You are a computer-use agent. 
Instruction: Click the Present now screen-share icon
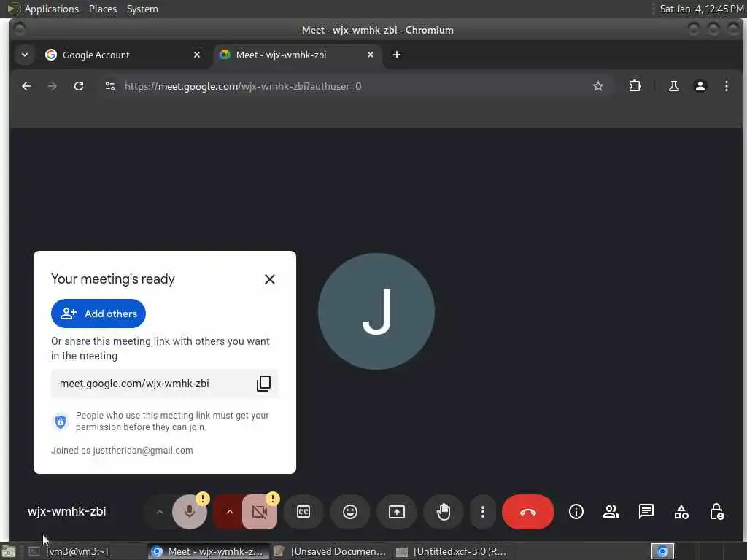397,512
